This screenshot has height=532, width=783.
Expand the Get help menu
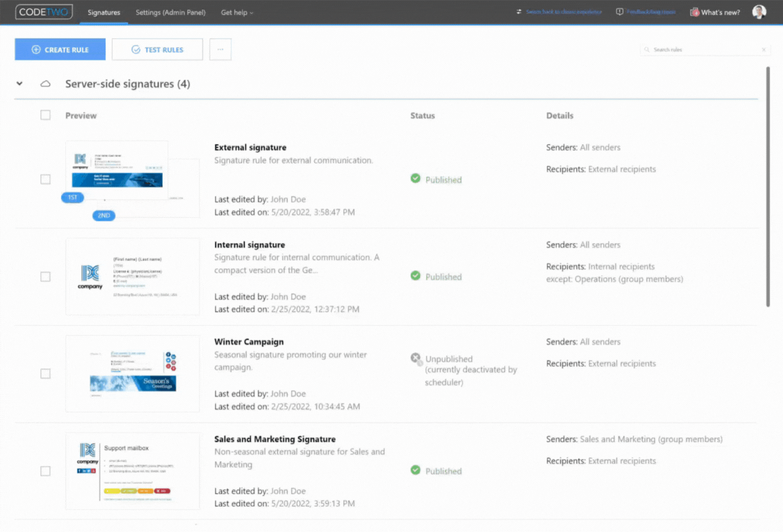(237, 13)
